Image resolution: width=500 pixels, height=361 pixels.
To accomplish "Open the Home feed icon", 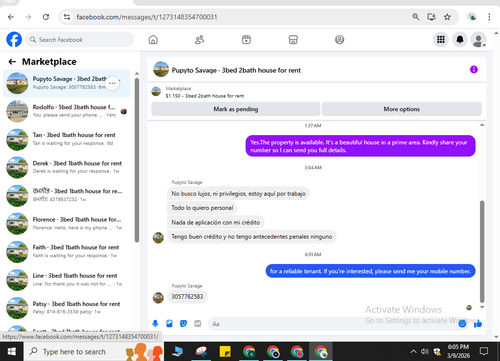I will 153,40.
